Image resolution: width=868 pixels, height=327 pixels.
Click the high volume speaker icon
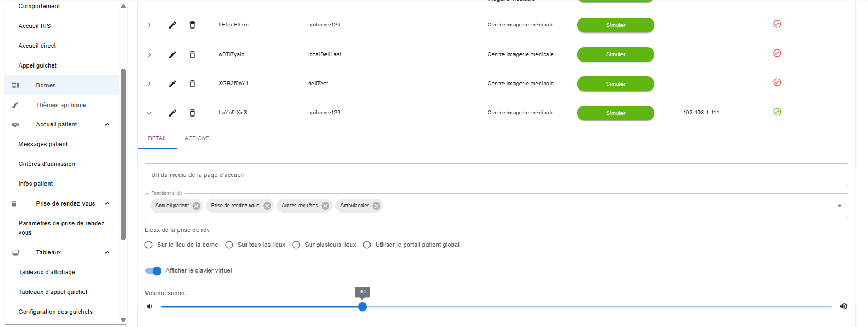[843, 306]
